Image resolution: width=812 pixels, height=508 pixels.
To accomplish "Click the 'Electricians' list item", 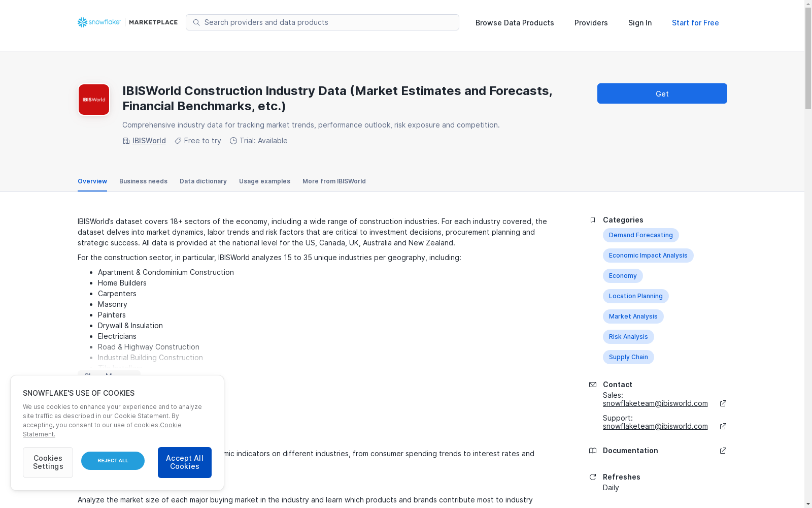I will [117, 336].
